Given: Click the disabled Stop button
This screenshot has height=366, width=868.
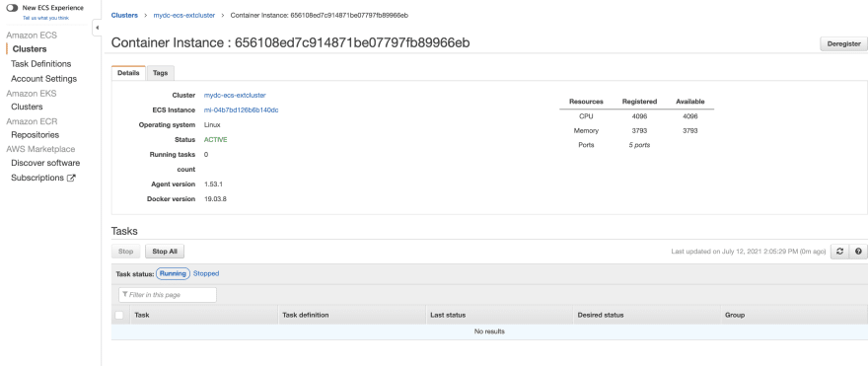Looking at the screenshot, I should (125, 252).
